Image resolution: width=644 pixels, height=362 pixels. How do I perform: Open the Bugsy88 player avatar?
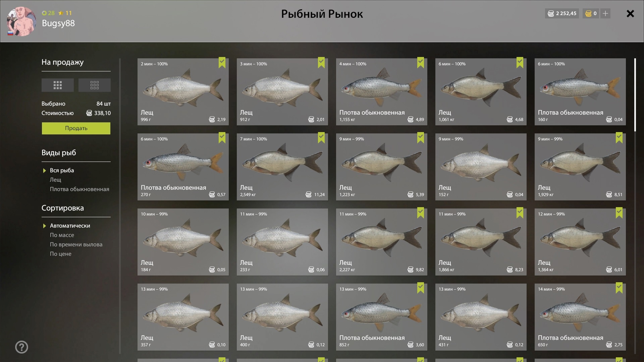(x=21, y=21)
